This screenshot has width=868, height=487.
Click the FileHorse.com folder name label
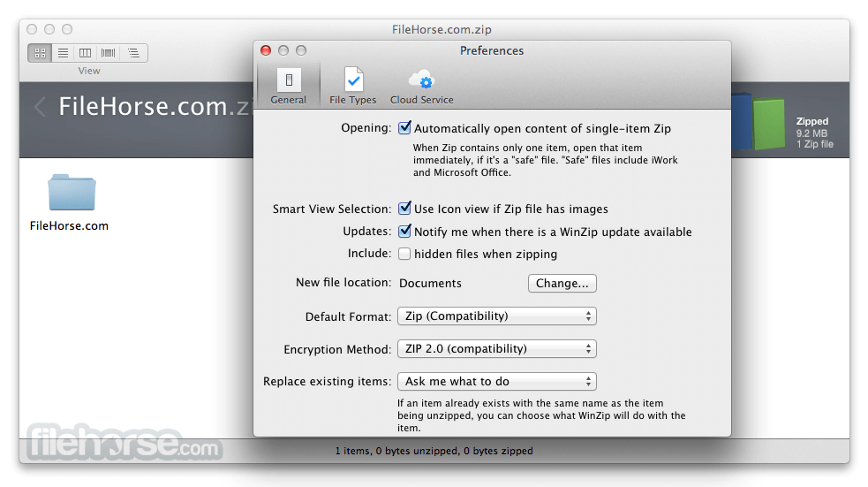pyautogui.click(x=69, y=225)
